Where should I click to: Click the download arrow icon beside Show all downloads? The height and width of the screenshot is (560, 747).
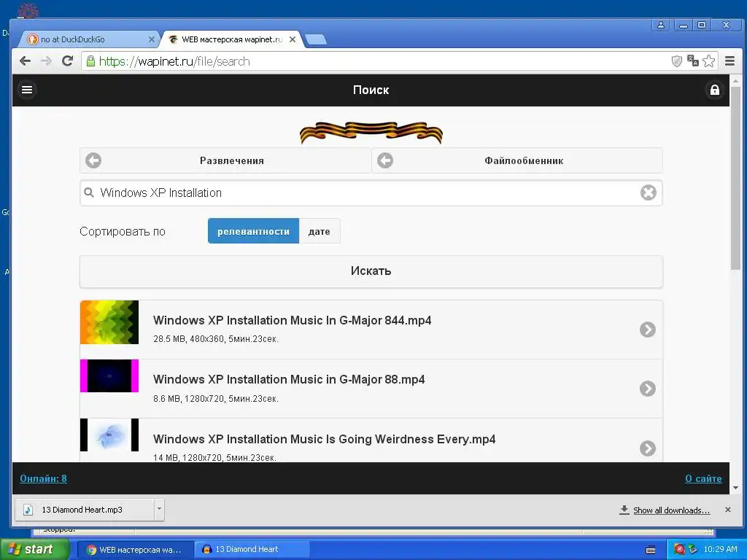coord(624,510)
